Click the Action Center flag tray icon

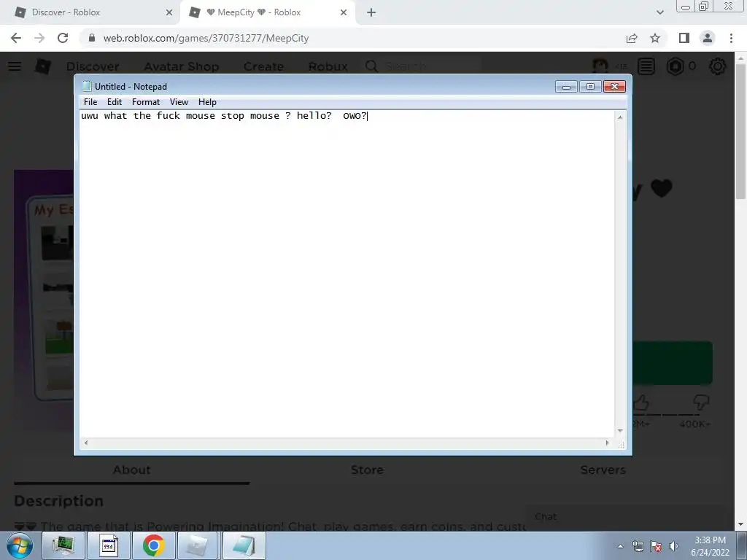[x=656, y=547]
